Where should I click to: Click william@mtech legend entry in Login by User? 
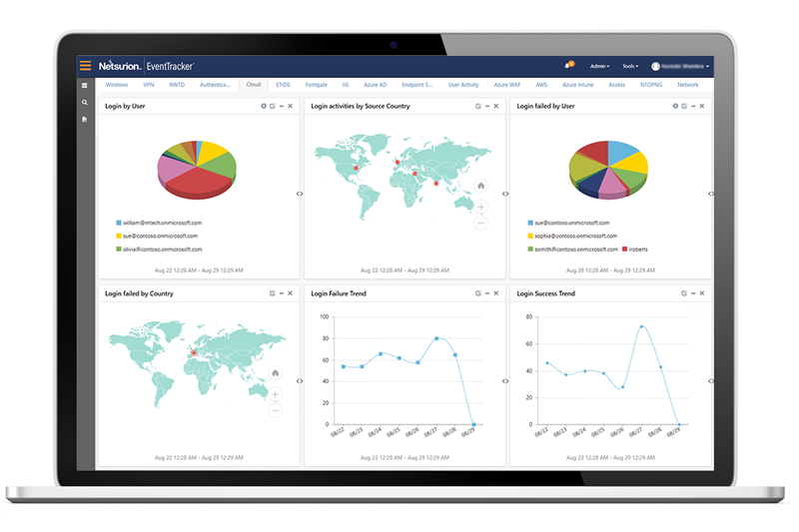(159, 223)
